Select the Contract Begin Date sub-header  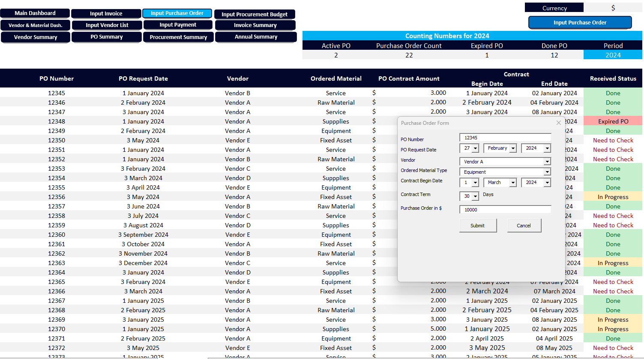coord(487,84)
